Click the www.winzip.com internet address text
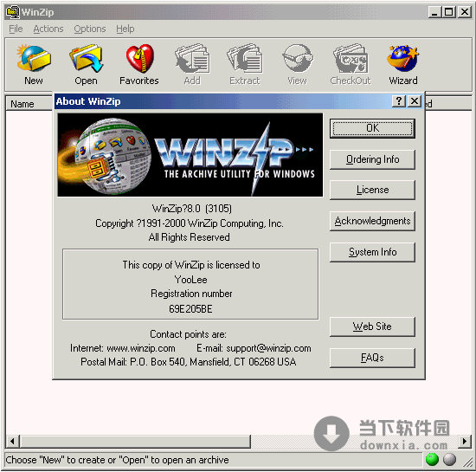Image resolution: width=476 pixels, height=472 pixels. click(141, 348)
